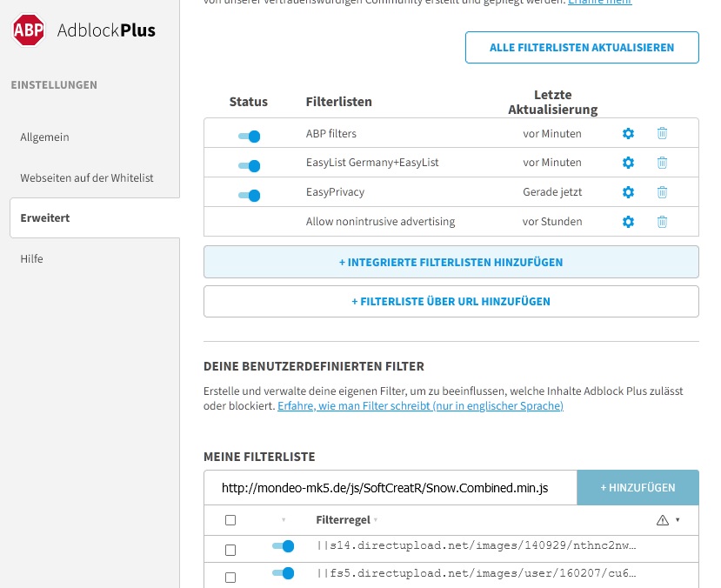Delete the ABP filters list
Screen dimensions: 721x588
[x=662, y=133]
